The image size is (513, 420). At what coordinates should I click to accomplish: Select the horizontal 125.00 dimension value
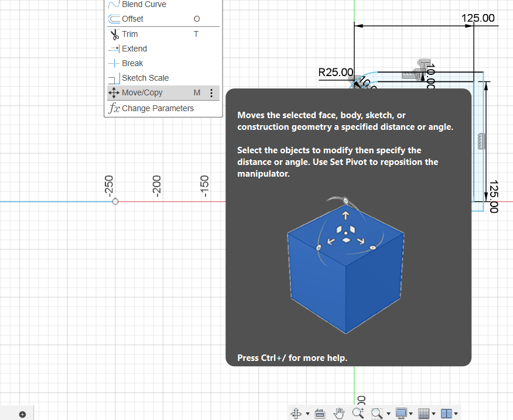click(478, 18)
